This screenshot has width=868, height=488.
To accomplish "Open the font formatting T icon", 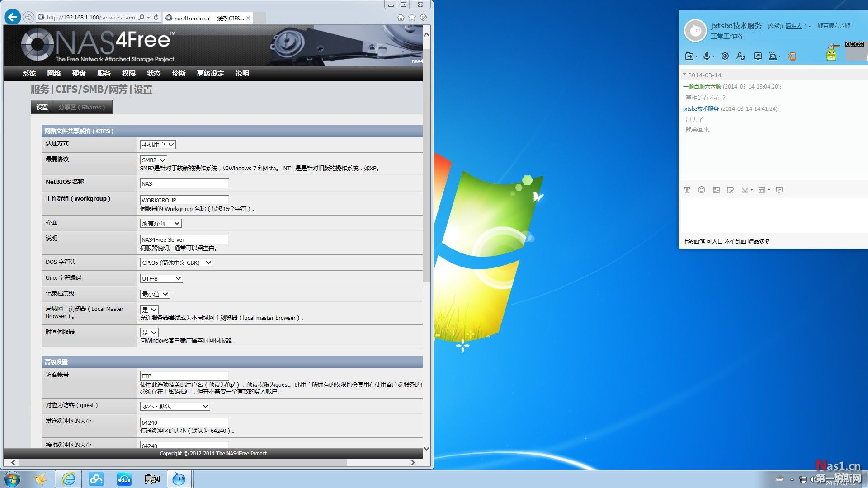I will (x=687, y=190).
